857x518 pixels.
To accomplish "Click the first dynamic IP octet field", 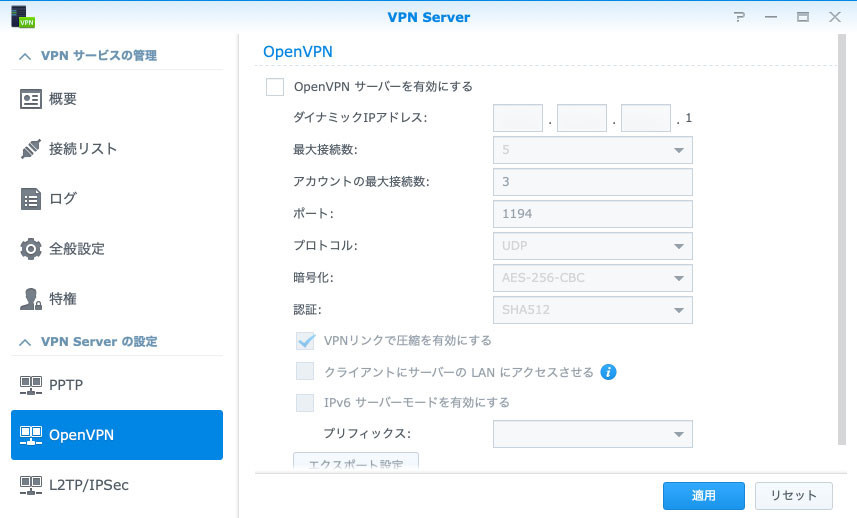I will pyautogui.click(x=518, y=118).
